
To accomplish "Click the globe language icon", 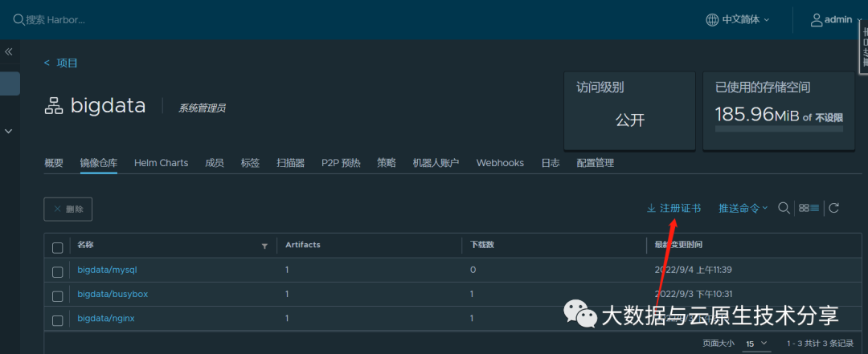I will 712,20.
